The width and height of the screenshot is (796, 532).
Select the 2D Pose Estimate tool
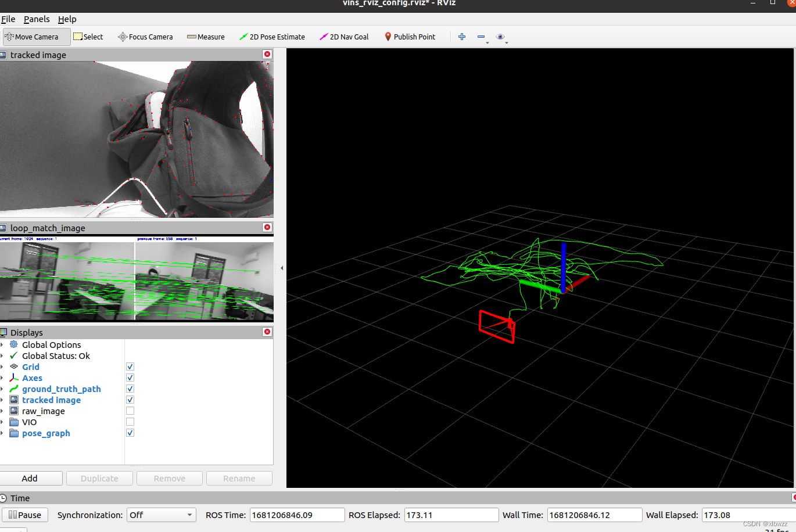pyautogui.click(x=272, y=37)
